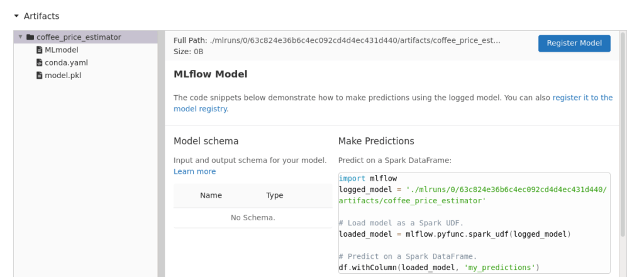Image resolution: width=644 pixels, height=277 pixels.
Task: Open the MLmodel file name
Action: tap(61, 50)
